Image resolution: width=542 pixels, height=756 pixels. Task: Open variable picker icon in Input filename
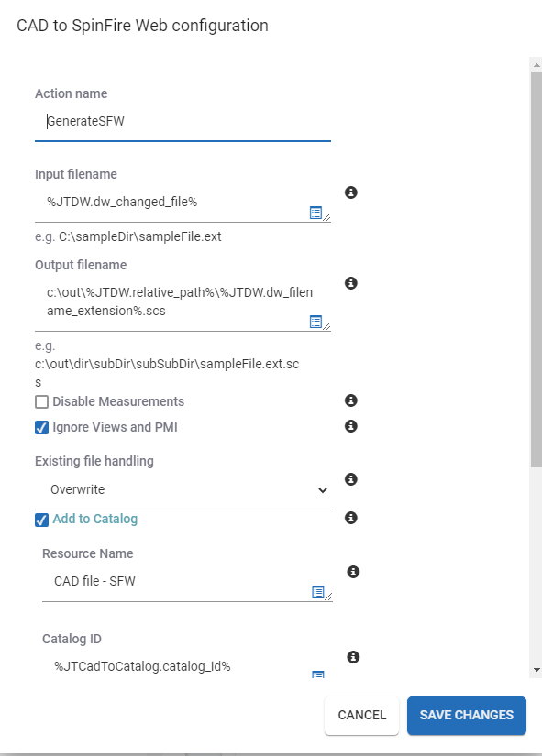(315, 213)
